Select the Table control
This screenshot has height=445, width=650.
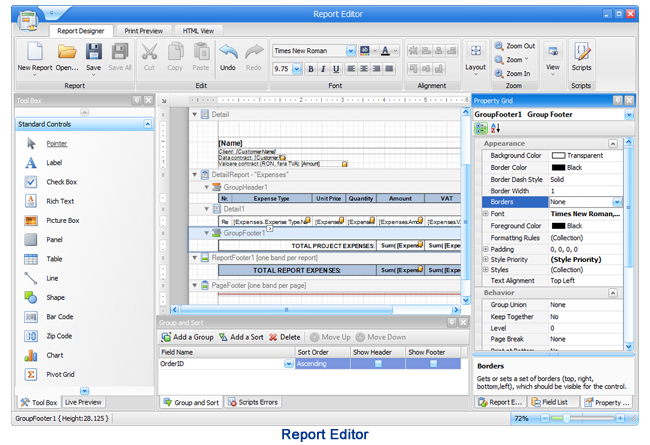tap(31, 259)
